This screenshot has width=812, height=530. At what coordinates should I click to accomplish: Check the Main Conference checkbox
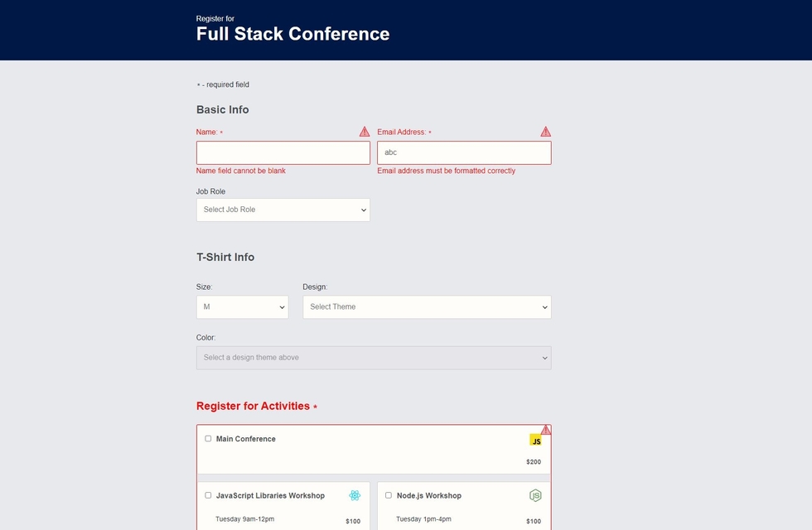[x=208, y=439]
